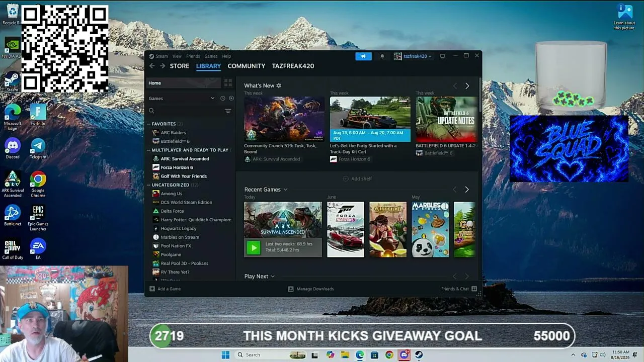The height and width of the screenshot is (362, 644).
Task: Collapse the FAVORITES category
Action: coord(149,124)
